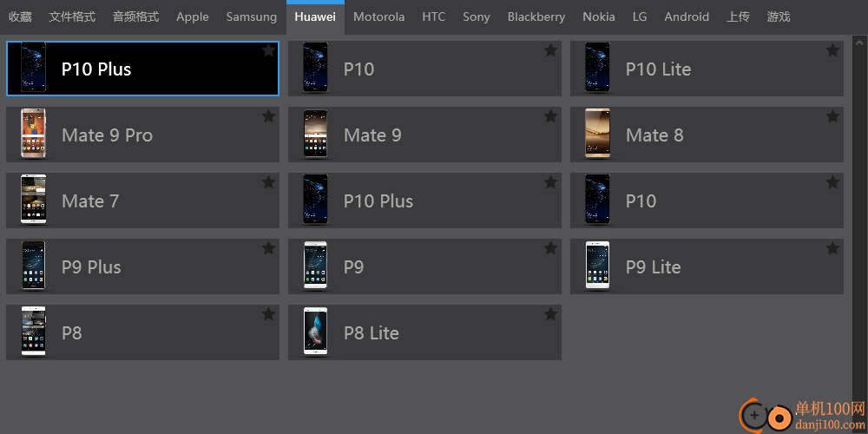Select the P8 phone thumbnail
This screenshot has height=434, width=868.
[33, 331]
